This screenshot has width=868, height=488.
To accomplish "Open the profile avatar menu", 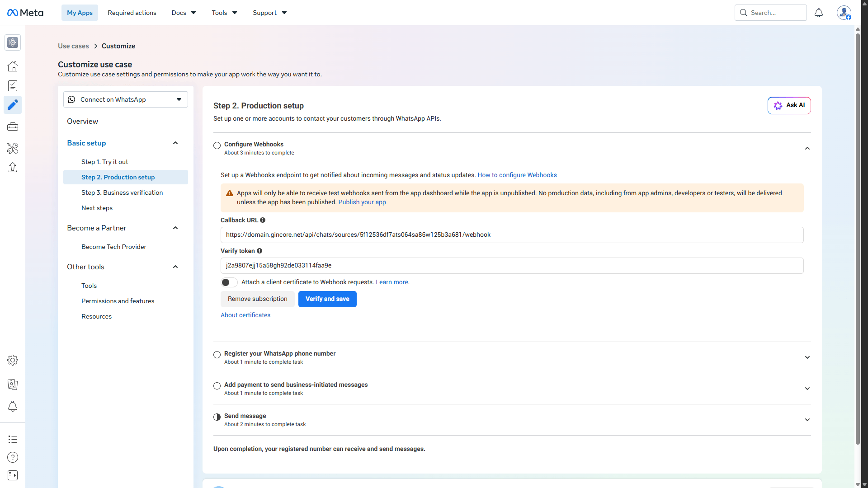I will [x=844, y=13].
